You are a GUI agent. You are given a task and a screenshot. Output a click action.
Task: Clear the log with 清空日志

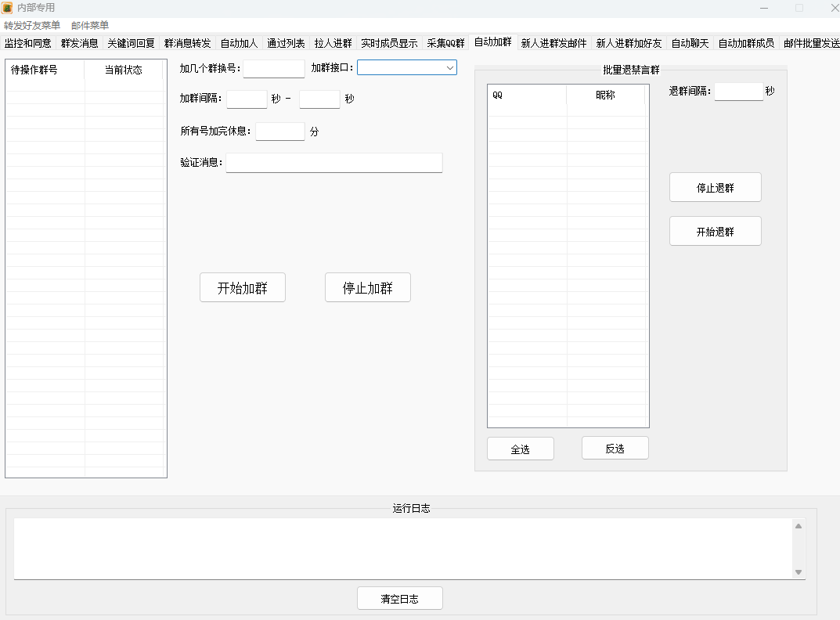(x=399, y=599)
